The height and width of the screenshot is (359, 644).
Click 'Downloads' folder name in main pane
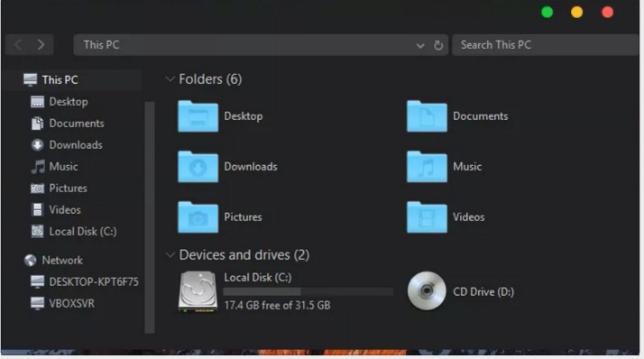(251, 167)
